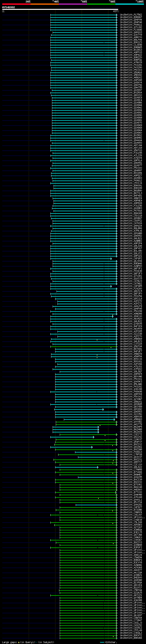The width and height of the screenshot is (146, 644).
Task: Select the UniRef100_B8LFH4 label
Action: coord(131,40)
